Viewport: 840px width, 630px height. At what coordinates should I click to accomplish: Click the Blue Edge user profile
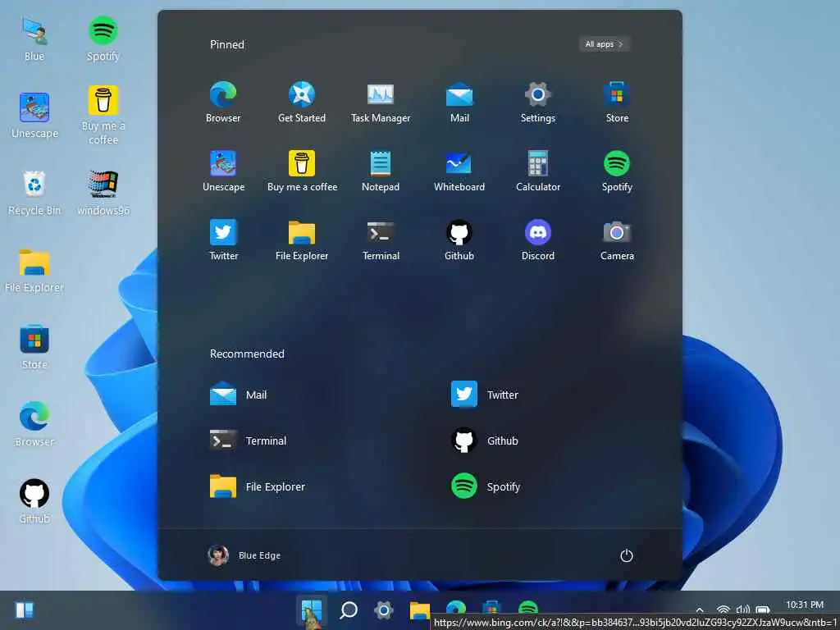pyautogui.click(x=244, y=555)
